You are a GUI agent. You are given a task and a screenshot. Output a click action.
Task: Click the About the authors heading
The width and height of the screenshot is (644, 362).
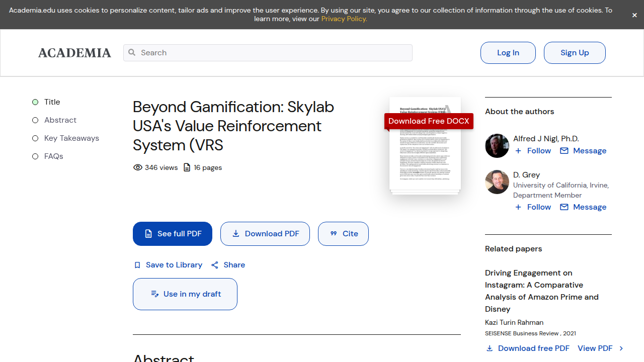(x=519, y=112)
